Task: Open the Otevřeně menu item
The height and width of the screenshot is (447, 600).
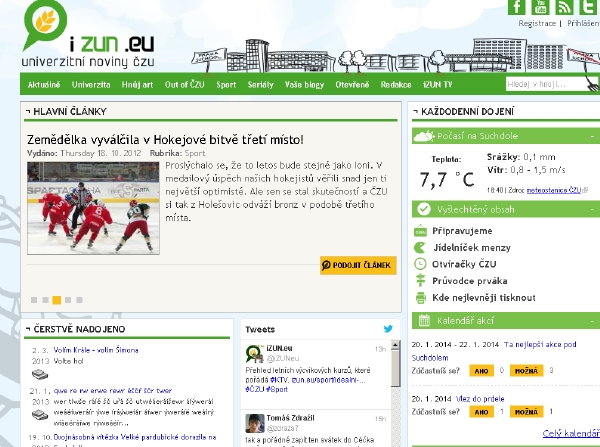Action: [x=352, y=85]
